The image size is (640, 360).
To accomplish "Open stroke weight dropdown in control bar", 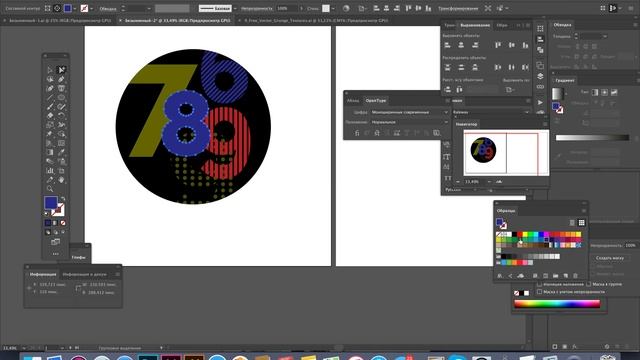I will pyautogui.click(x=149, y=8).
